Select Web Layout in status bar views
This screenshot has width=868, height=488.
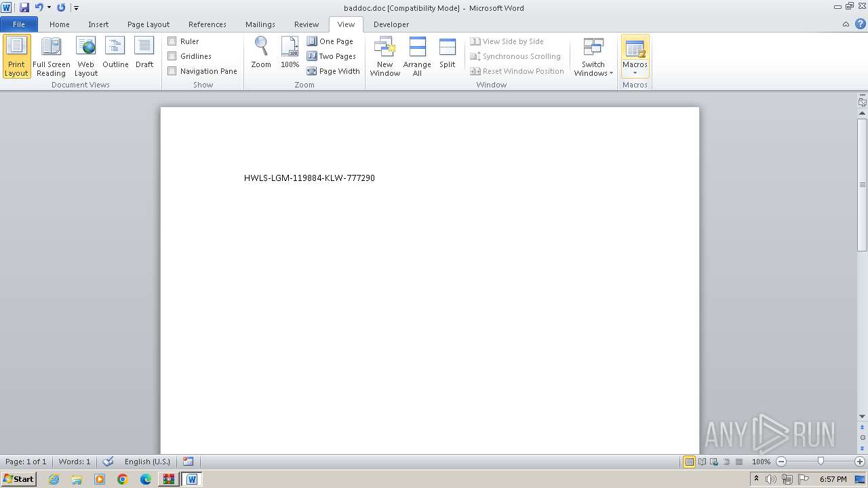point(714,462)
